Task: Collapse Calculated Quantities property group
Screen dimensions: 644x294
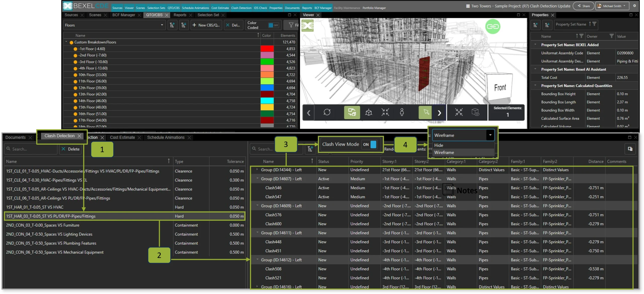Action: tap(535, 86)
